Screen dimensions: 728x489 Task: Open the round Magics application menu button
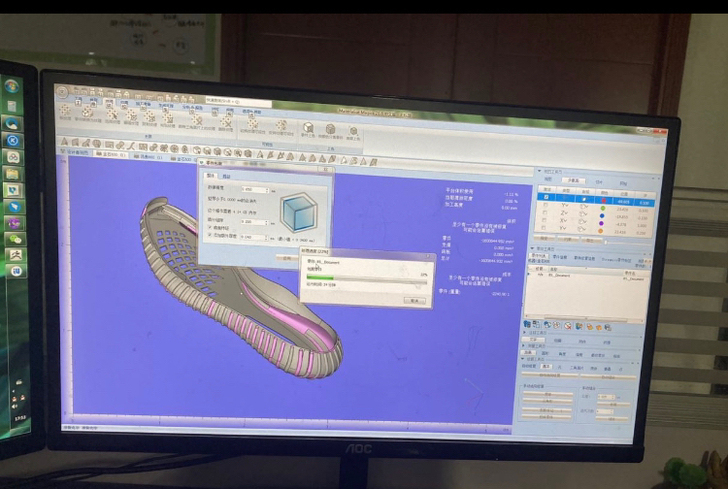tap(62, 92)
